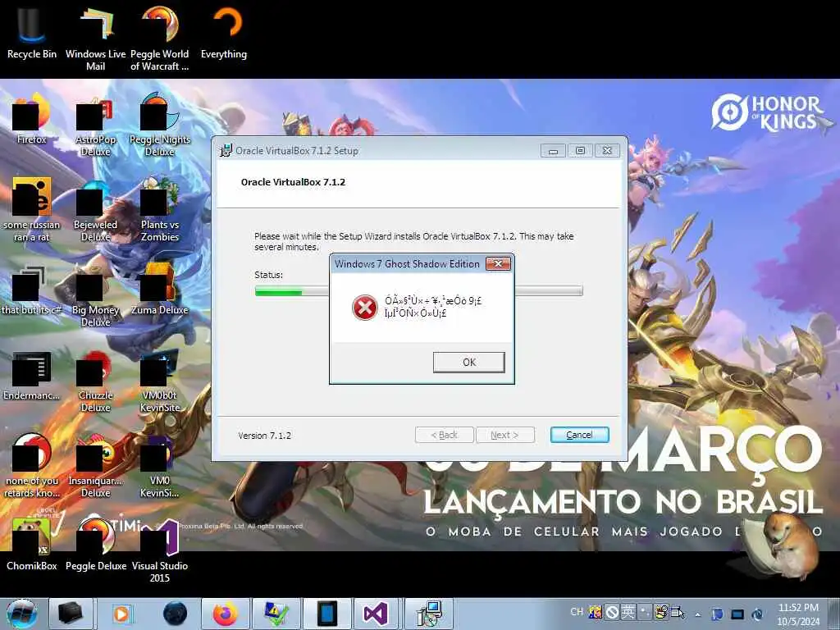This screenshot has height=630, width=840.
Task: Select the Bejeweled Deluxe desktop icon
Action: 95,211
